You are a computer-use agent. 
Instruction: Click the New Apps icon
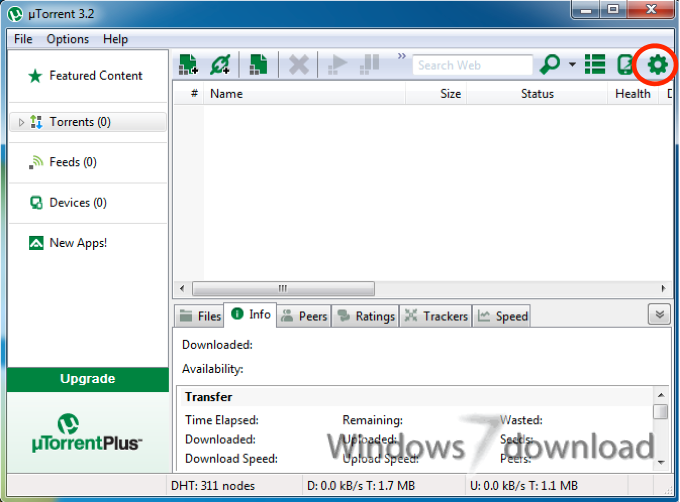[36, 243]
